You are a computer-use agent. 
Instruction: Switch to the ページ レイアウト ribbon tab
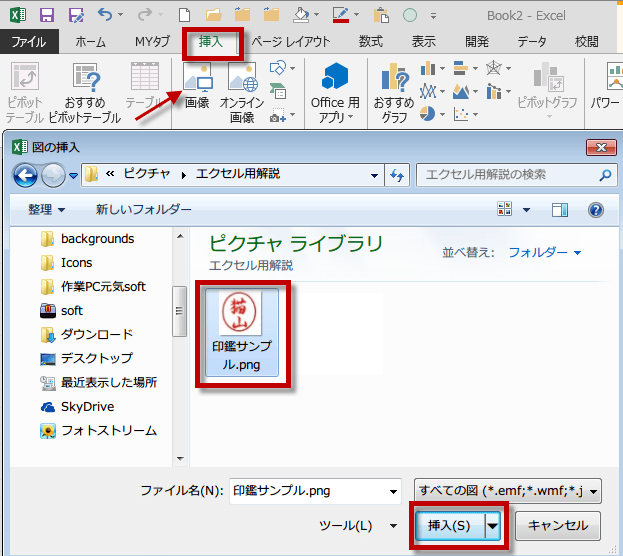(290, 42)
